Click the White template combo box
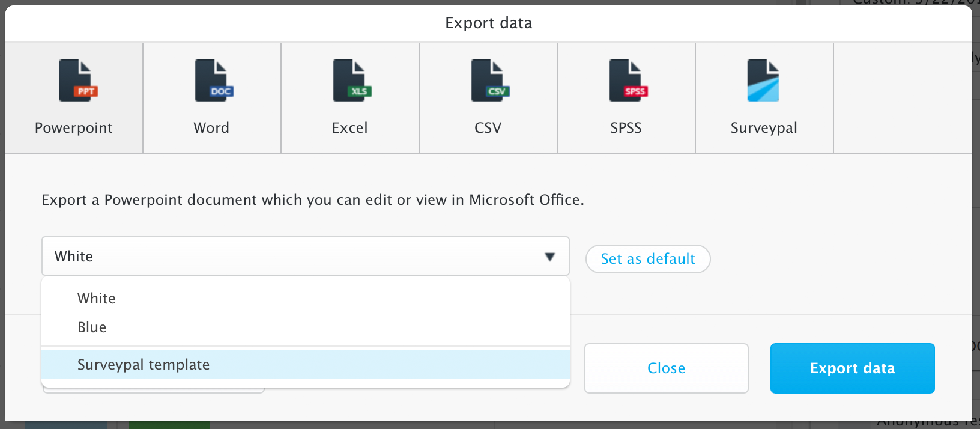 pos(306,256)
